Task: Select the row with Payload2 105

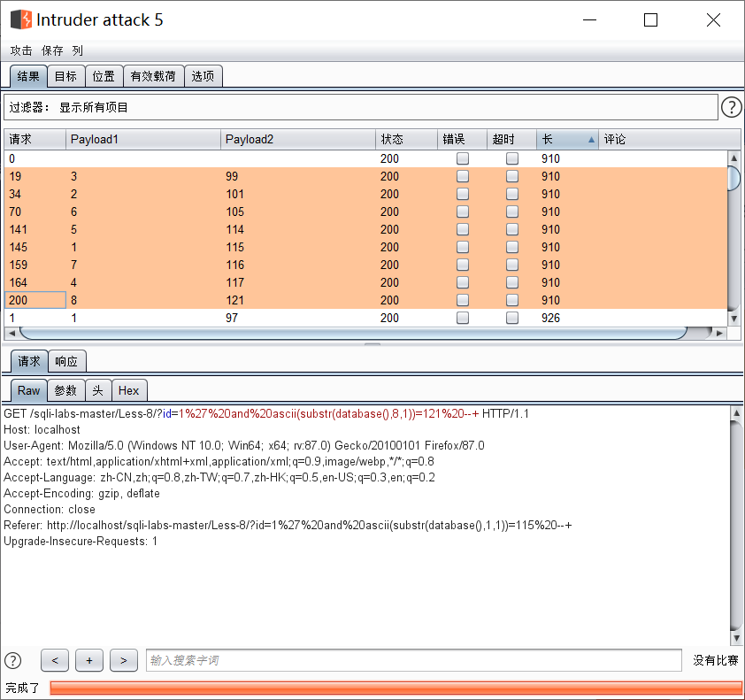Action: [x=365, y=212]
